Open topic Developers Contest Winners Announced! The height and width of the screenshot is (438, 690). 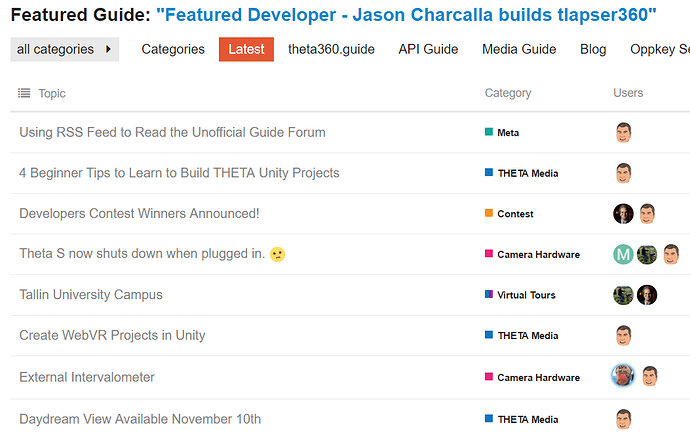[139, 213]
